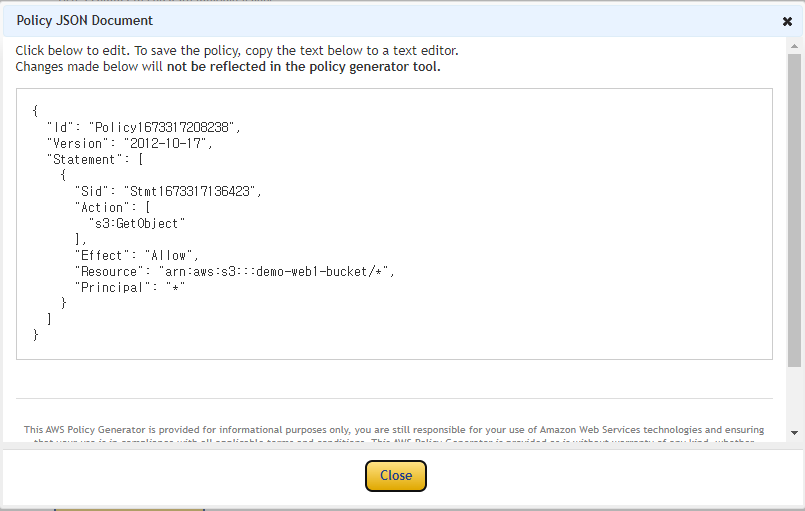This screenshot has width=805, height=511.
Task: Click the Resource arn demo-web1-bucket line
Action: tap(235, 271)
